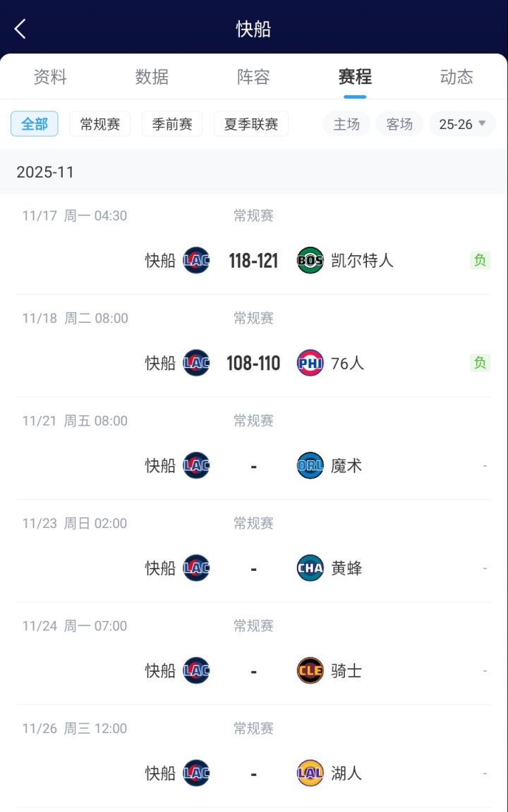Open the 118-121 game score details
Viewport: 508px width, 812px height.
(x=253, y=261)
